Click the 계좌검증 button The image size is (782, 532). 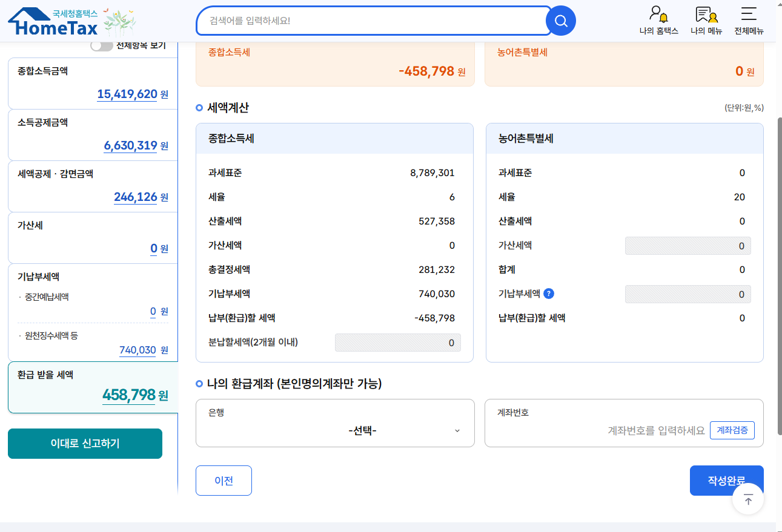[732, 430]
